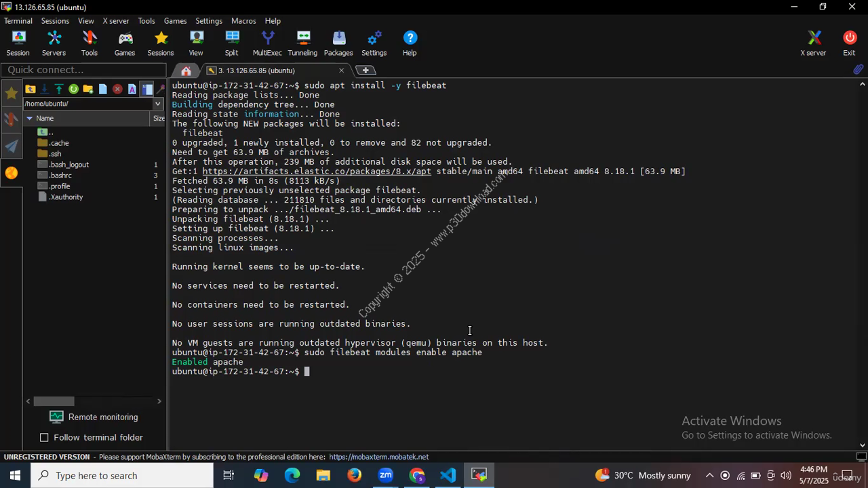The image size is (868, 488).
Task: Open the Session toolbar button
Action: pos(18,43)
